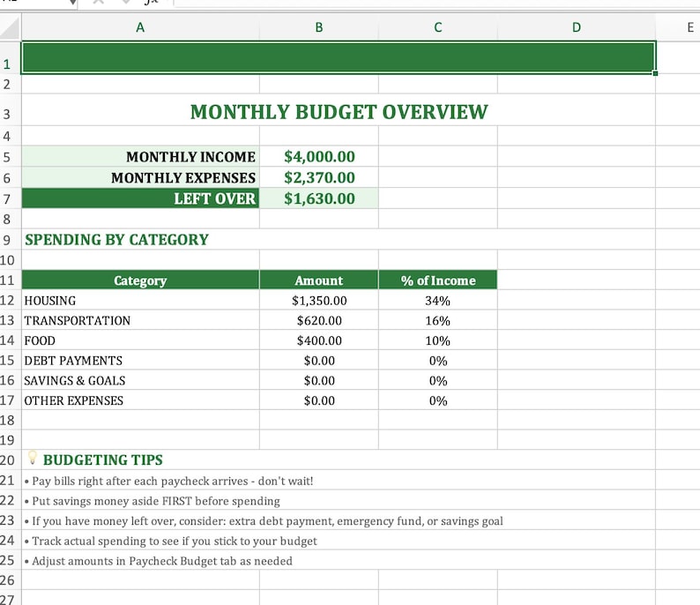Screen dimensions: 700x605
Task: Click the $2,370.00 expenses value
Action: coord(319,177)
